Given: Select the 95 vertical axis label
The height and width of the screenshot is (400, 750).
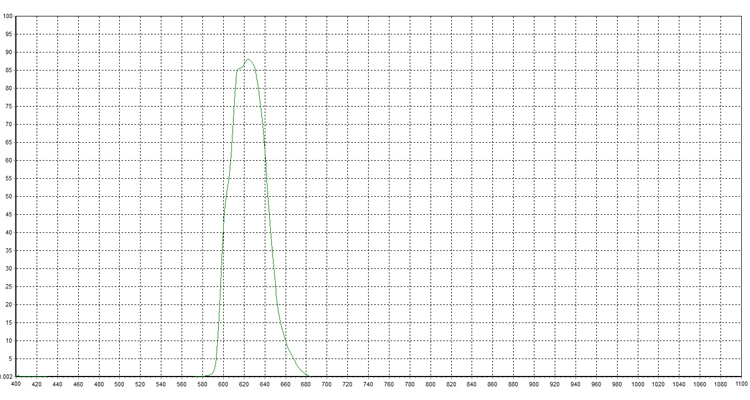Looking at the screenshot, I should click(x=9, y=34).
